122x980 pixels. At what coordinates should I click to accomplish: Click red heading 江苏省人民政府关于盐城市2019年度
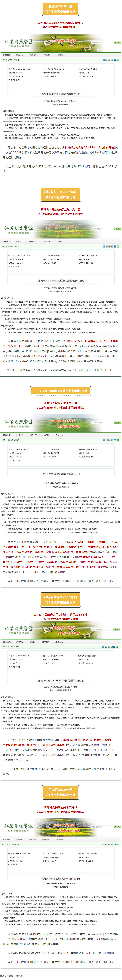tap(61, 22)
